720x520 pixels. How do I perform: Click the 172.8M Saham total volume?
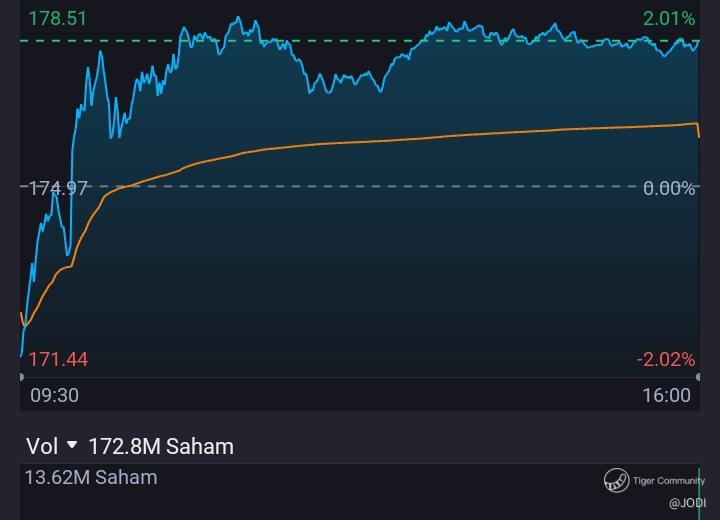point(161,446)
